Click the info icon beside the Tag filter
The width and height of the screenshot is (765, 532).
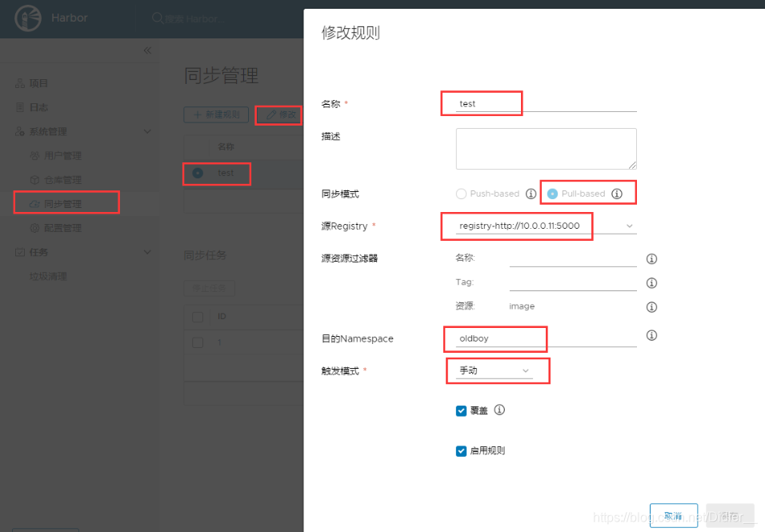651,282
